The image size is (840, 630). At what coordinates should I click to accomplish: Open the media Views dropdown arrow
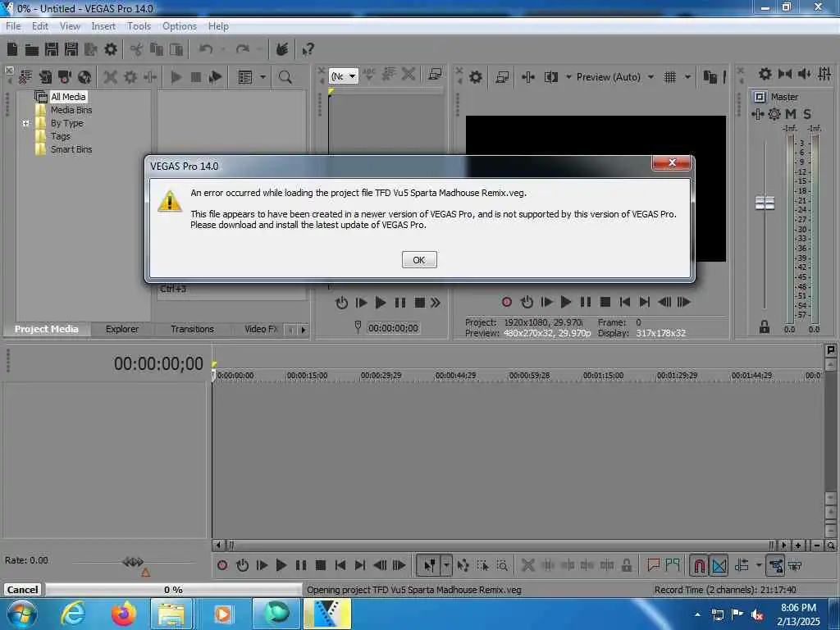pos(262,77)
